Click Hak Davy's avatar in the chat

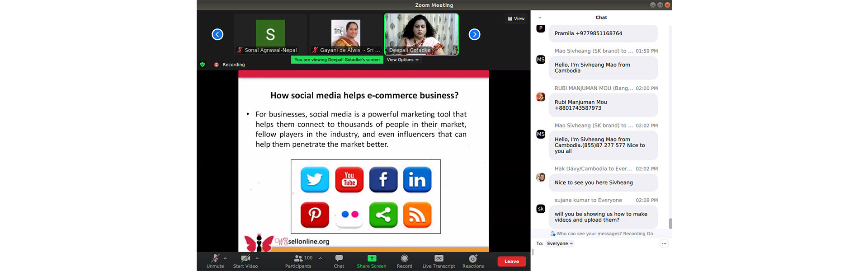pyautogui.click(x=541, y=178)
